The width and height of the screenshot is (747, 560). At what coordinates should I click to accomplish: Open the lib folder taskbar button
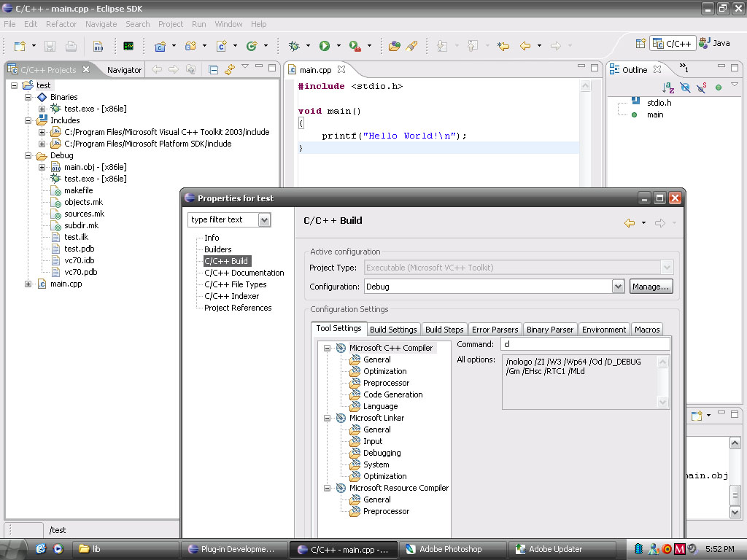point(125,550)
